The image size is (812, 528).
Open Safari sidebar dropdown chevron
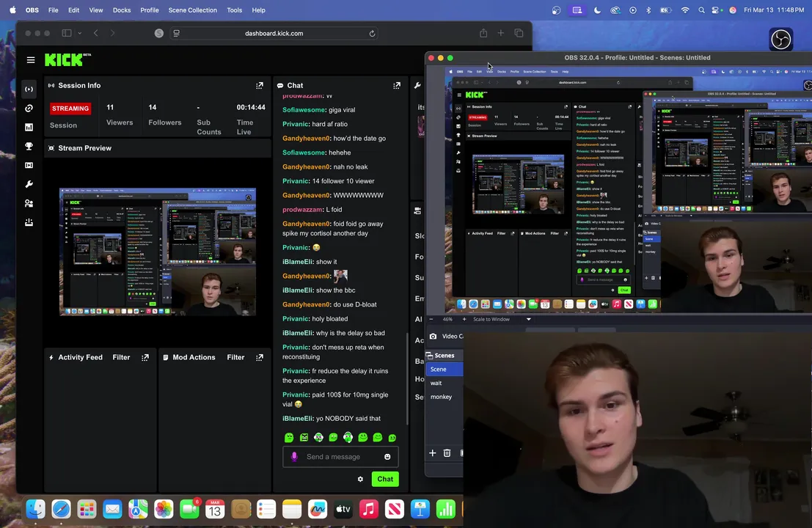[80, 33]
